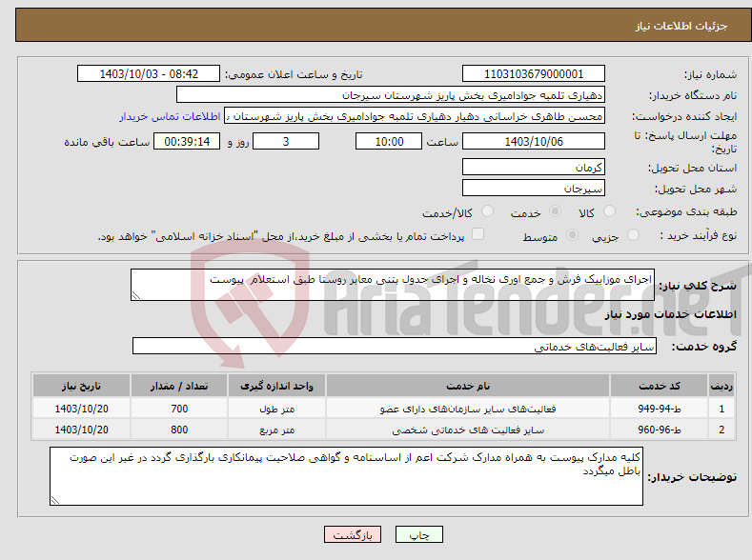Click the ردیف column header
The image size is (752, 560).
click(722, 386)
